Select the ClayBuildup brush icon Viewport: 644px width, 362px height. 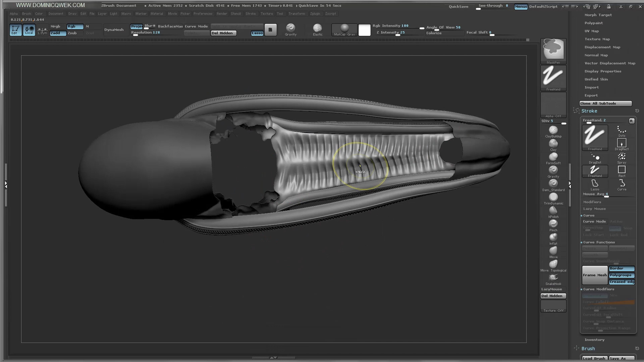coord(553,130)
